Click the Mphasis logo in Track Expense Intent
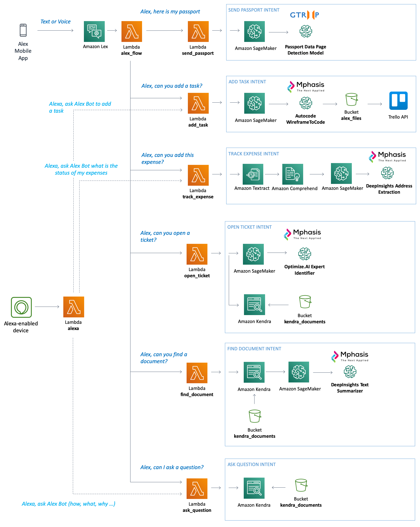The width and height of the screenshot is (420, 527). (x=387, y=157)
